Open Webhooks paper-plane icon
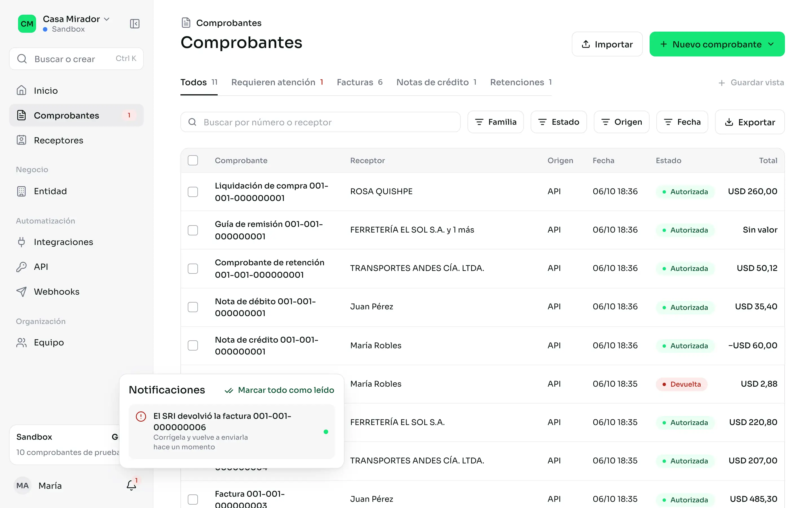The height and width of the screenshot is (508, 812). 21,292
